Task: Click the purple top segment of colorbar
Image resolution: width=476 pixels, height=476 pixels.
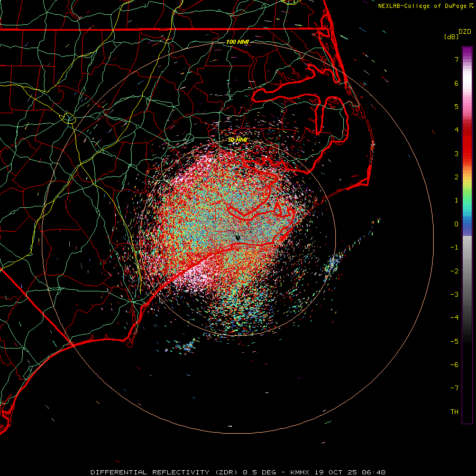Action: [x=467, y=52]
